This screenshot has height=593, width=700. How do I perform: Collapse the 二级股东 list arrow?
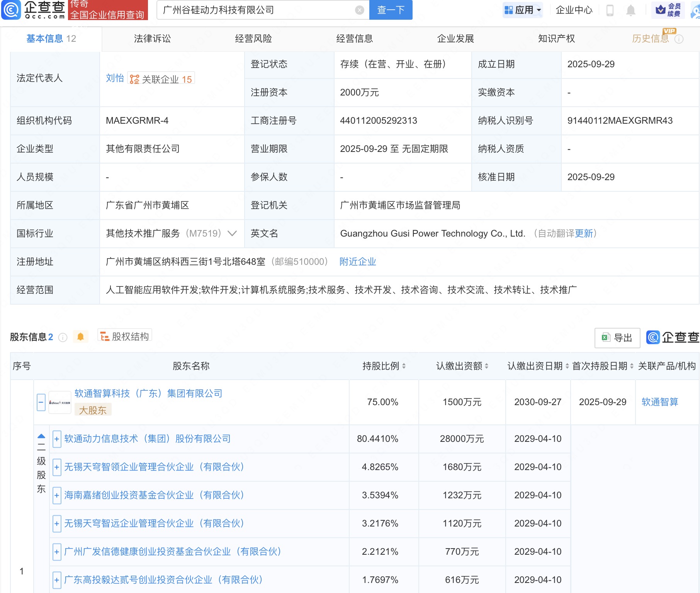[41, 436]
